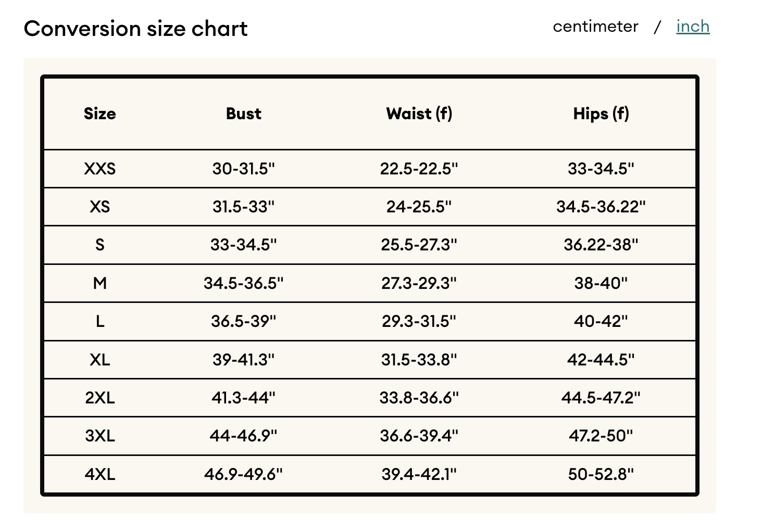Switch the size chart to centimeter
Screen dimensions: 774x532
tap(595, 27)
